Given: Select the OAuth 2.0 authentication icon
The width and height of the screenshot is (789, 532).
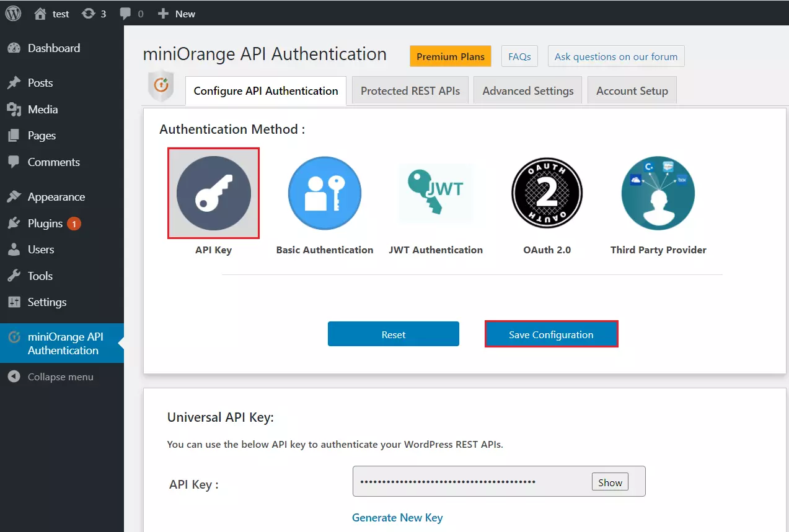Looking at the screenshot, I should click(547, 193).
